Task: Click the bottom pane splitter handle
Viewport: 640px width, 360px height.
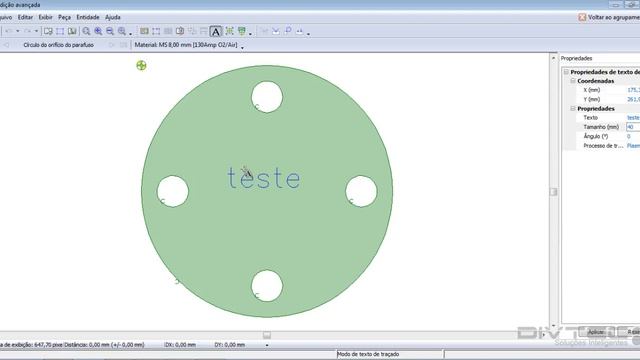Action: tap(267, 335)
